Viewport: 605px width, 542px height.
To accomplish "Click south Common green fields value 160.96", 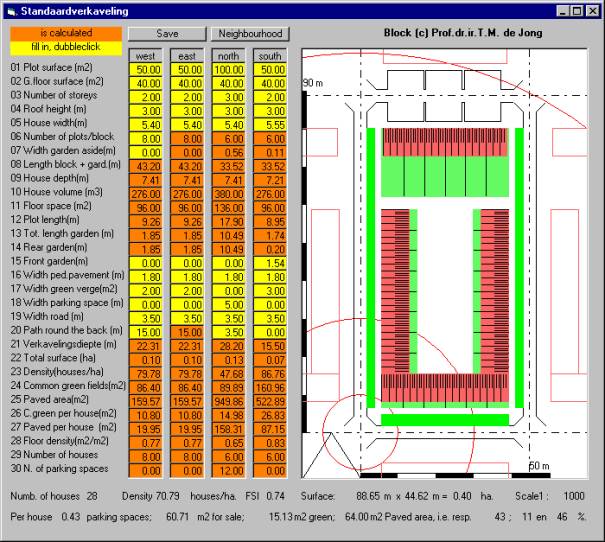I will pos(270,388).
